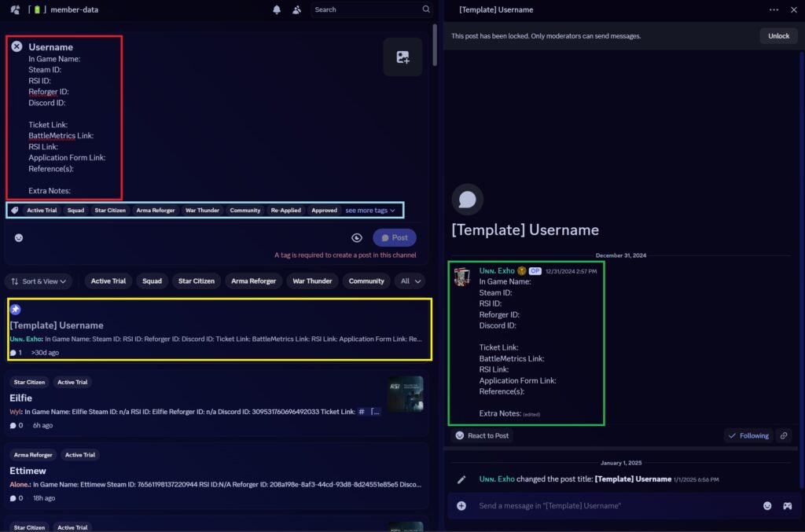Open emoji picker in thread message box
This screenshot has height=532, width=805.
tap(767, 506)
